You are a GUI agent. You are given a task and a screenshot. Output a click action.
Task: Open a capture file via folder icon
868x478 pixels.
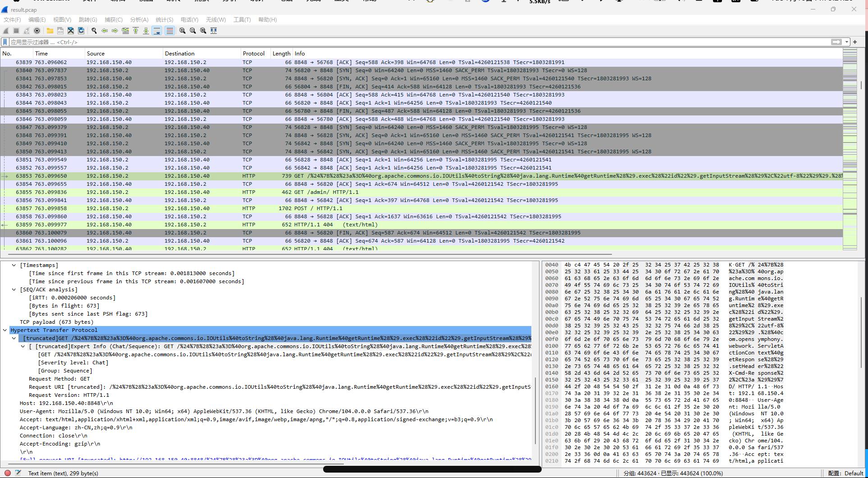pos(50,31)
